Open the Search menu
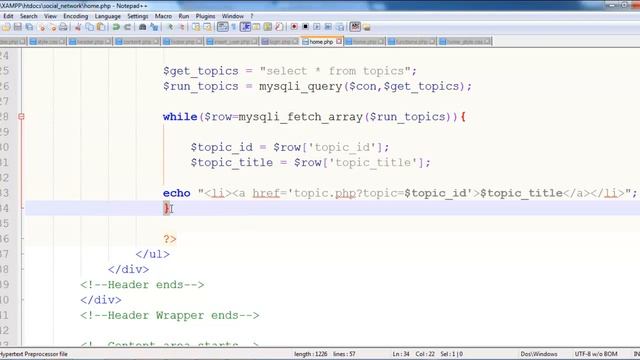This screenshot has height=360, width=640. click(29, 16)
